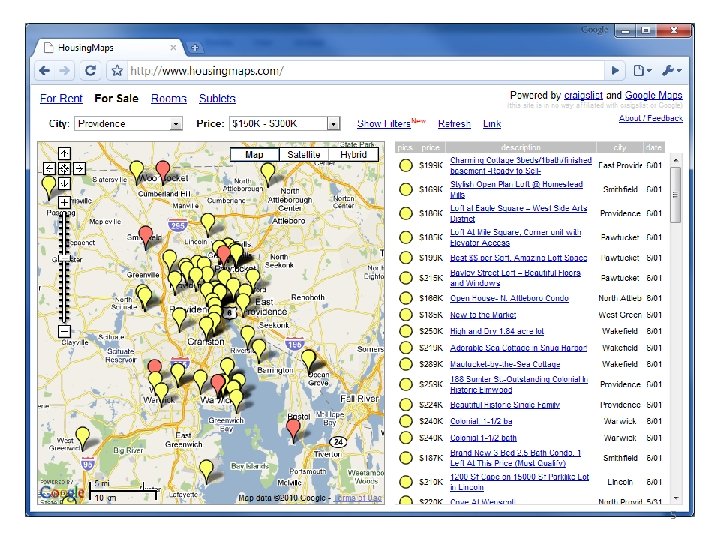
Task: Open Charming Cottage 3beds listing
Action: click(521, 165)
